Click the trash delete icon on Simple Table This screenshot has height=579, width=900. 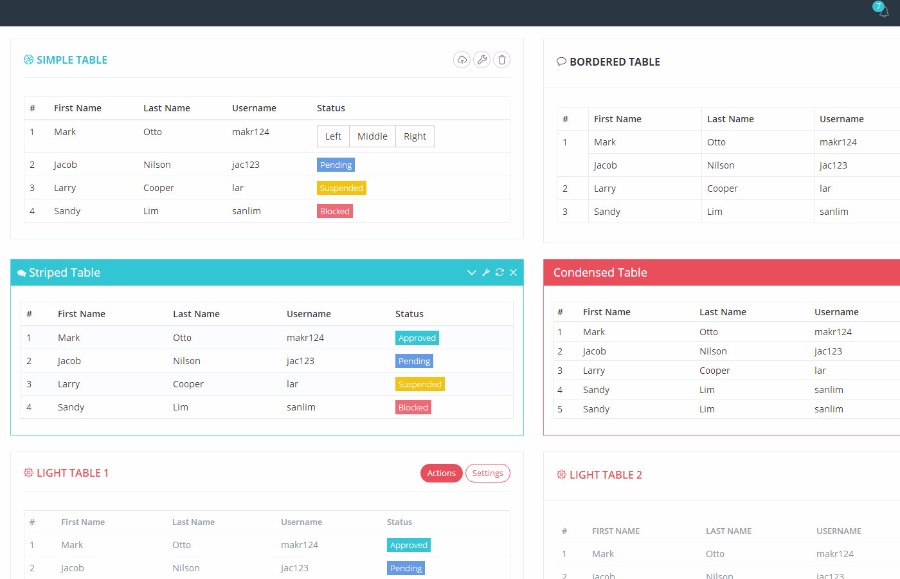click(x=501, y=60)
